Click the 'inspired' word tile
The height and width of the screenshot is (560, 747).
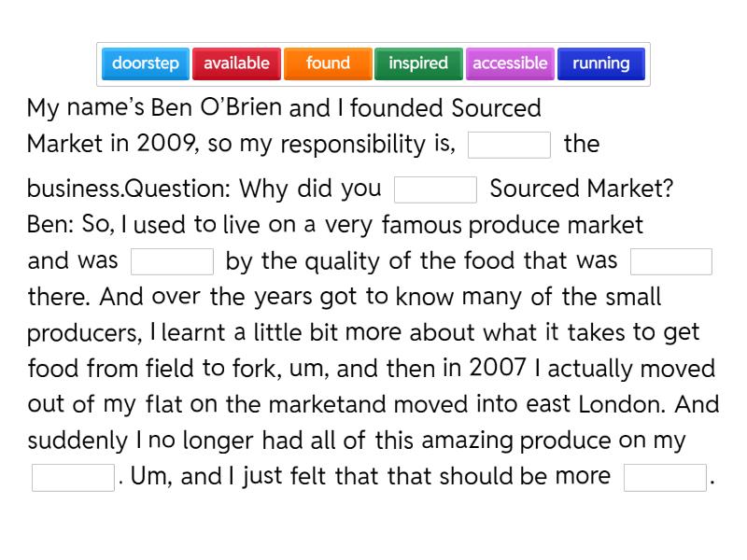point(418,63)
